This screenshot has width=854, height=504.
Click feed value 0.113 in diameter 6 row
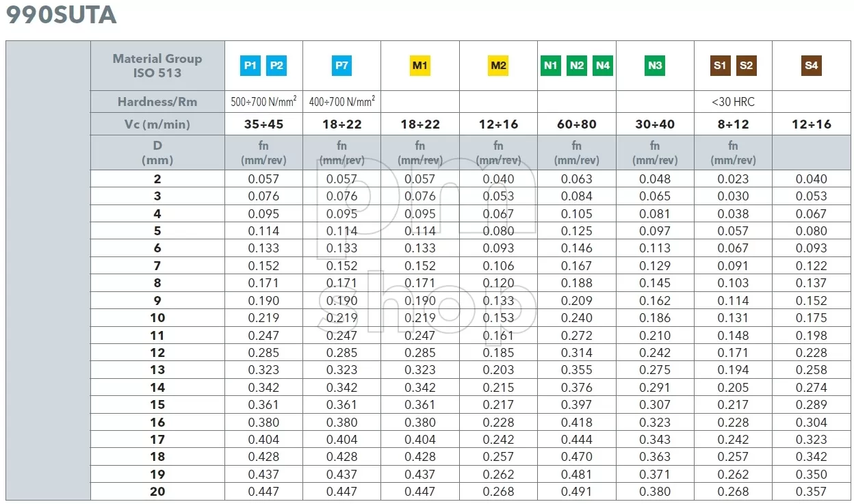pos(655,248)
